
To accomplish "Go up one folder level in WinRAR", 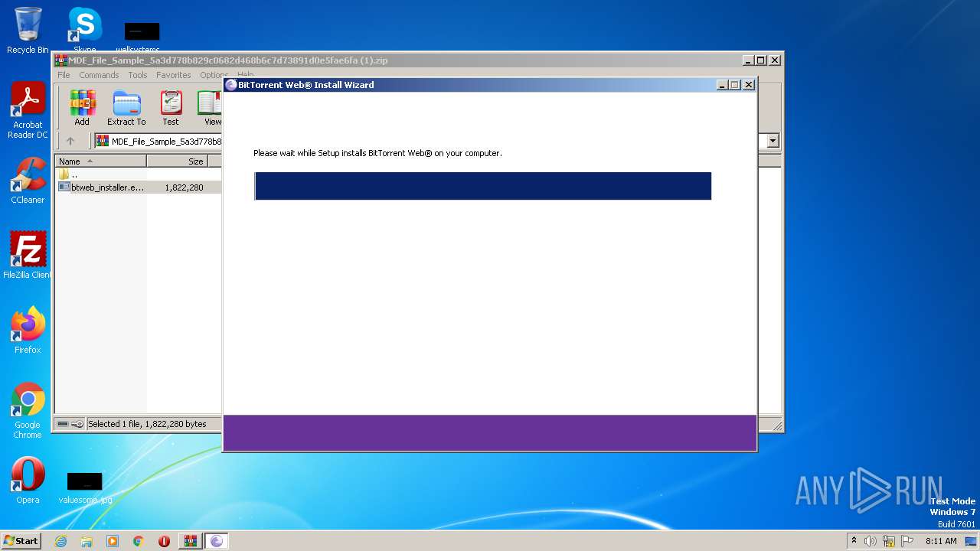I will point(70,141).
